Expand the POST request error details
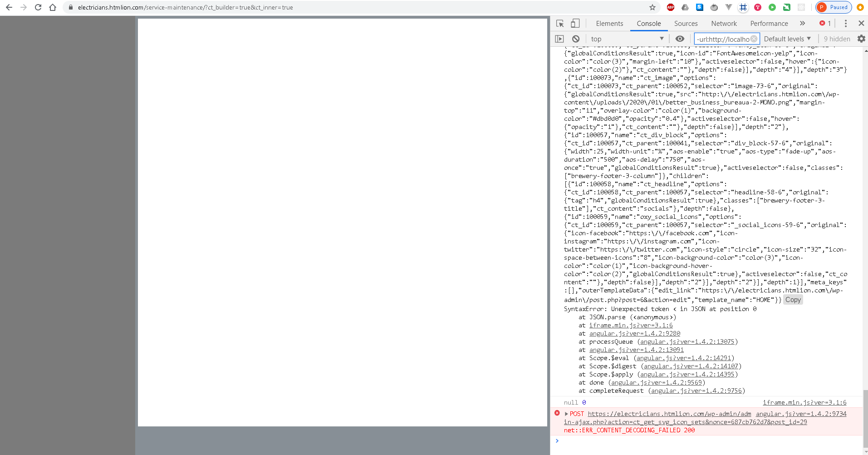Screen dimensions: 868x455 567,414
